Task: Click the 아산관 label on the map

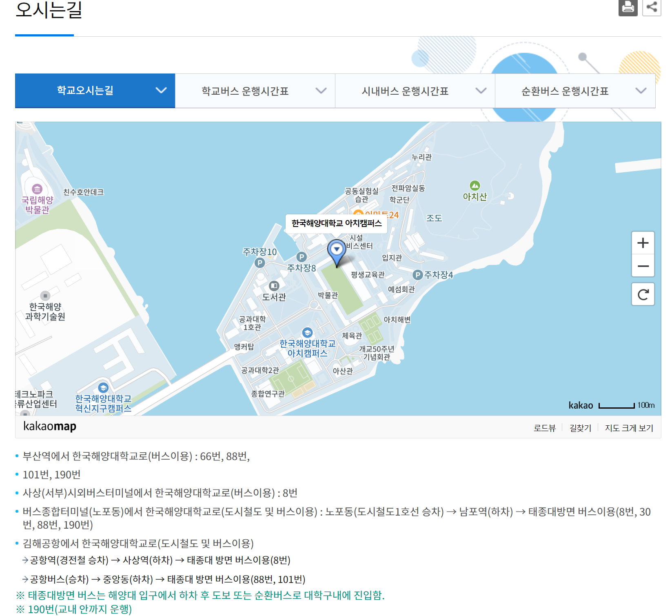Action: tap(343, 371)
